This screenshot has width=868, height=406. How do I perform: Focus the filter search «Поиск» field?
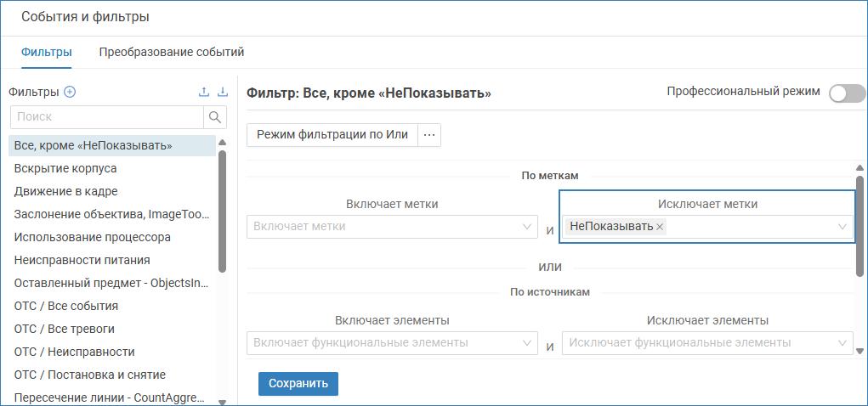pyautogui.click(x=106, y=116)
